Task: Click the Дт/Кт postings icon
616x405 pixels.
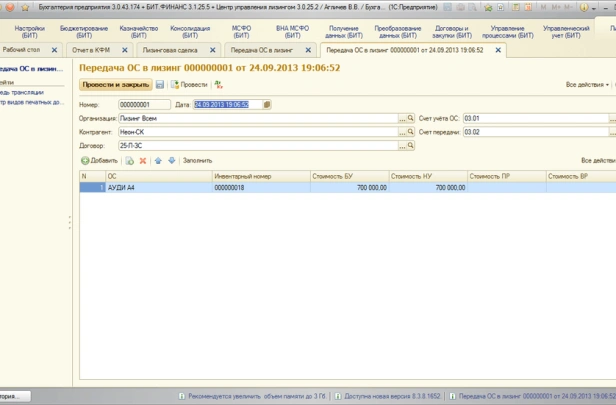Action: (x=219, y=85)
